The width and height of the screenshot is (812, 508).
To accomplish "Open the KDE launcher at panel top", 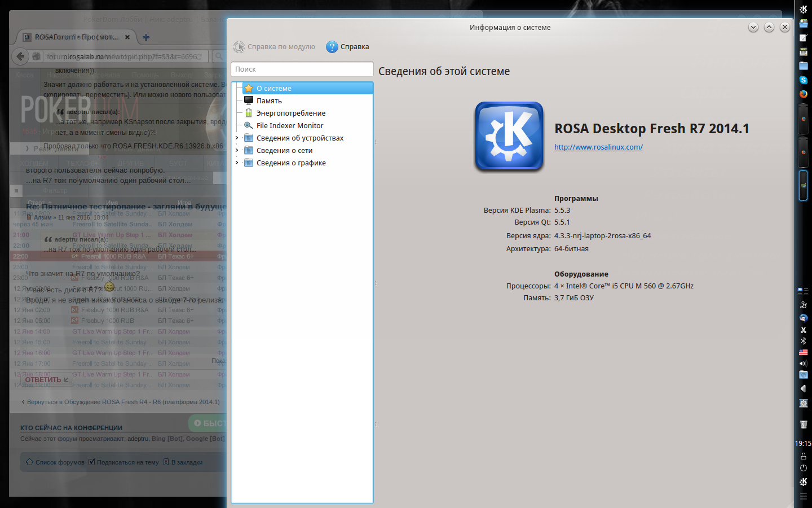I will (x=804, y=10).
